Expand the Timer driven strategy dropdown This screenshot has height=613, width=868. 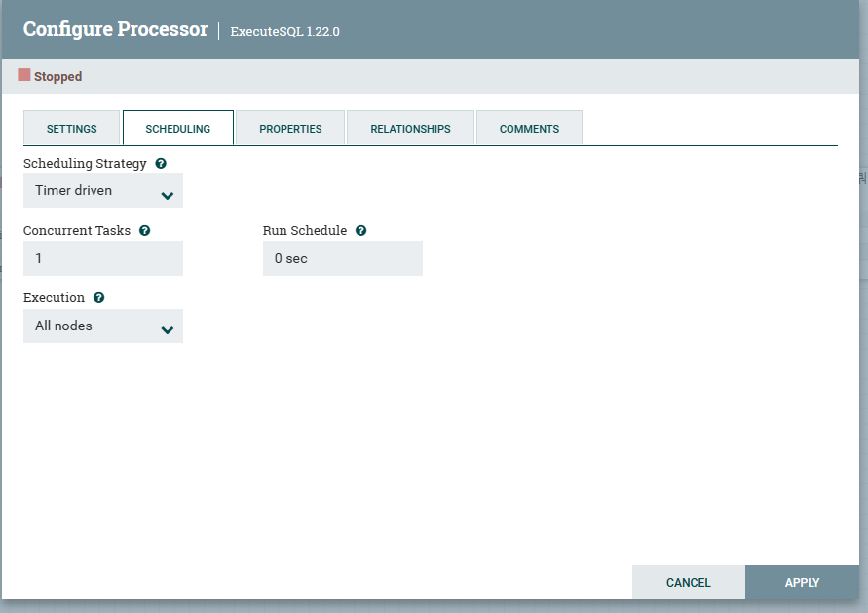point(103,190)
